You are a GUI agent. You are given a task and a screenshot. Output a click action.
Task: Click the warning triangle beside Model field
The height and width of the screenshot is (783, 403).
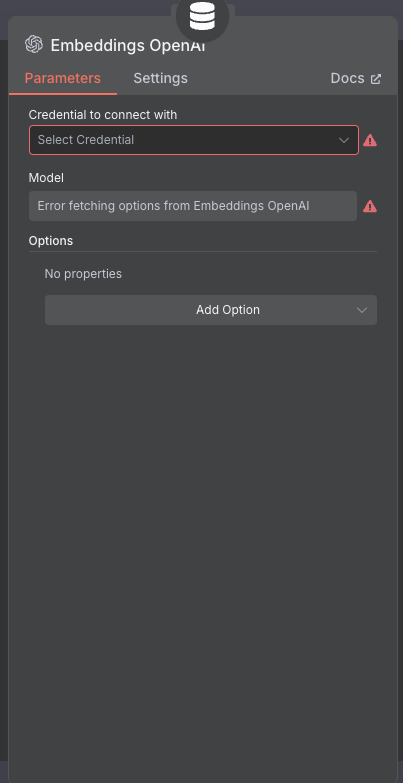(x=370, y=206)
